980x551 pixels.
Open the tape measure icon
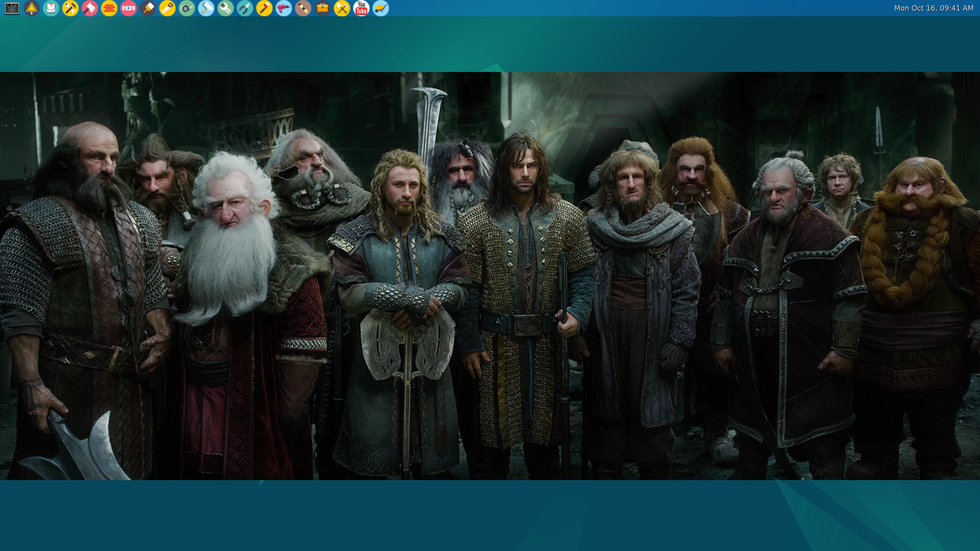187,8
